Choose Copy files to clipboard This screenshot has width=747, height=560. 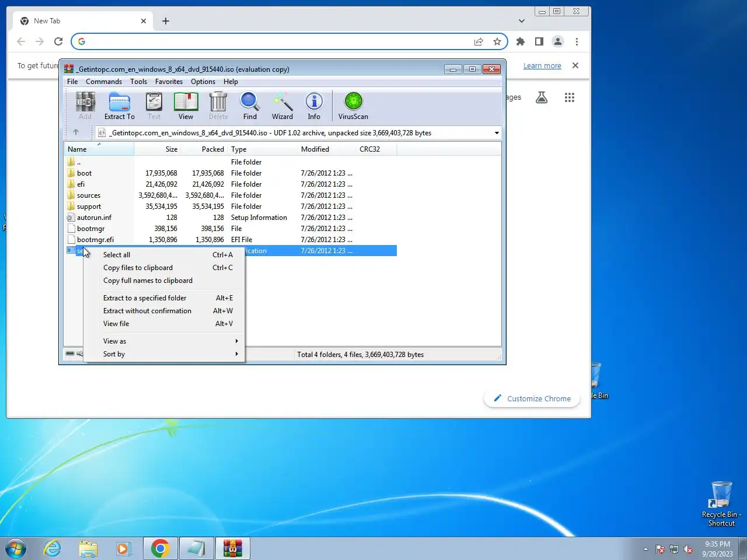pos(164,268)
